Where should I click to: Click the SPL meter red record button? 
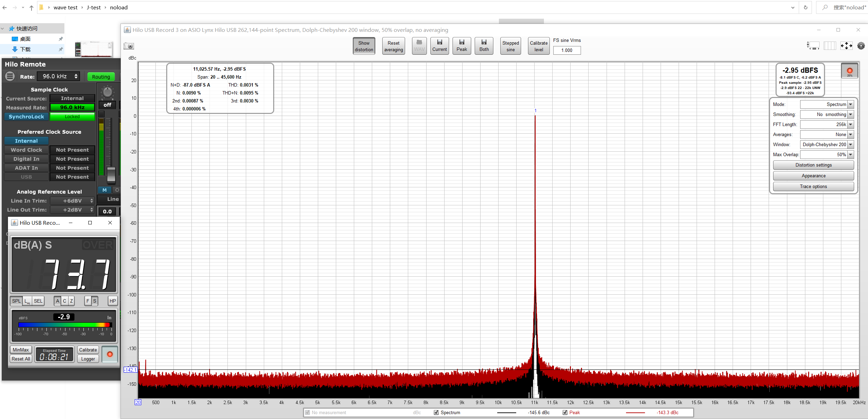click(x=110, y=354)
